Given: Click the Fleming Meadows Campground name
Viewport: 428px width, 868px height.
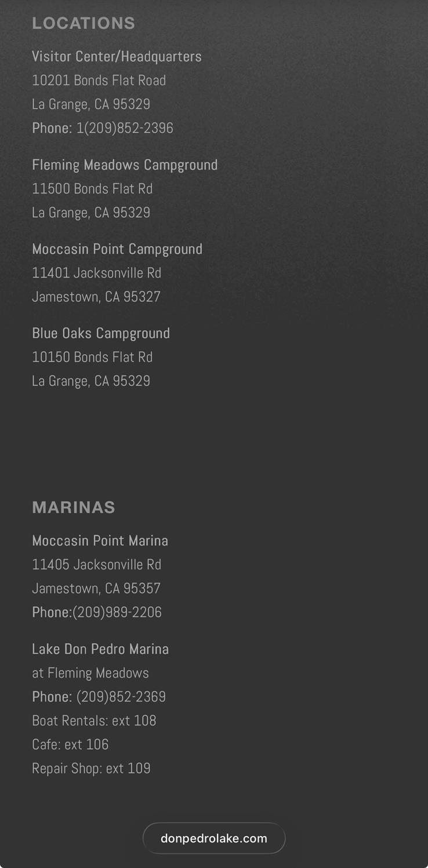Looking at the screenshot, I should 125,165.
